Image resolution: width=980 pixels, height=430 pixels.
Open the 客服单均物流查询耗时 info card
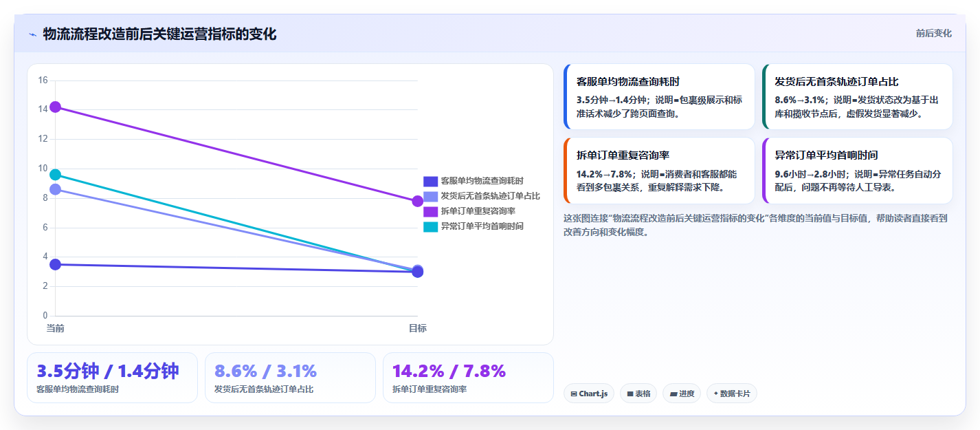(x=659, y=97)
